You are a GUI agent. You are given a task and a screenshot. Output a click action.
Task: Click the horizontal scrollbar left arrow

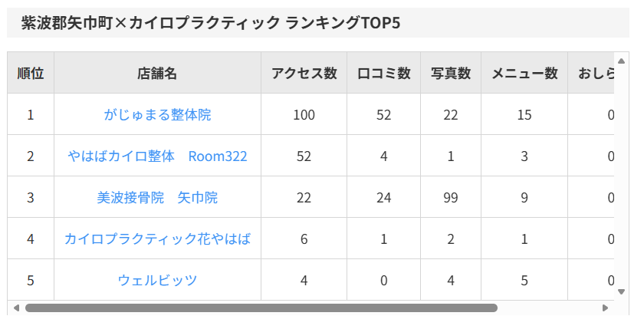point(15,308)
